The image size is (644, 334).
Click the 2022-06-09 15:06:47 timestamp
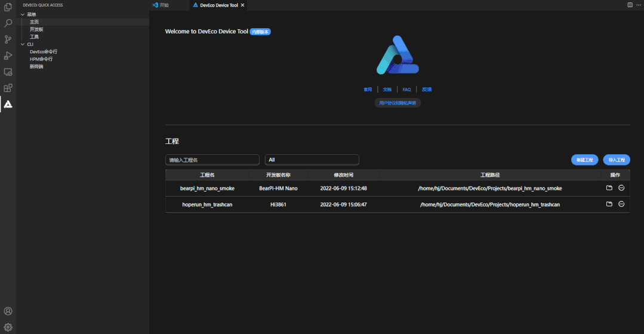pyautogui.click(x=343, y=204)
